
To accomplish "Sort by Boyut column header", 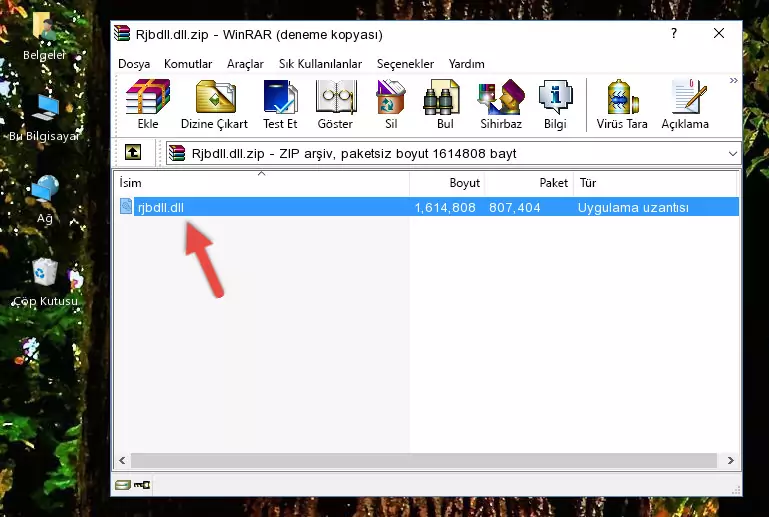I will click(447, 183).
